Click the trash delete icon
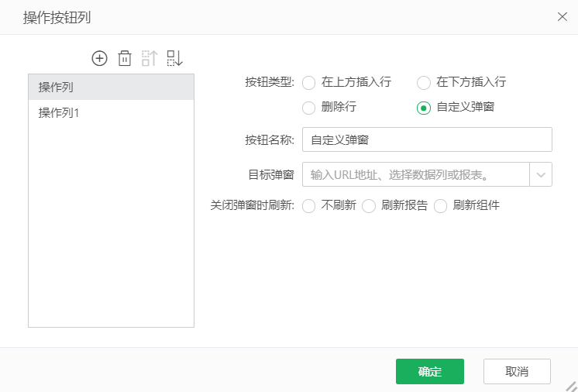This screenshot has height=392, width=578. [124, 58]
